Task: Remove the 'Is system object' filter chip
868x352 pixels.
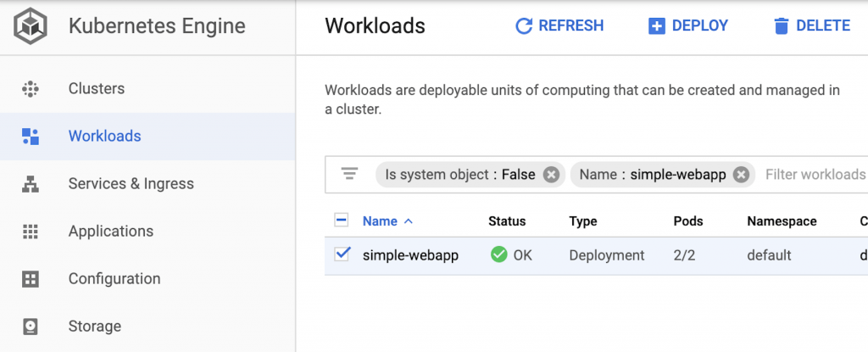Action: pos(551,176)
